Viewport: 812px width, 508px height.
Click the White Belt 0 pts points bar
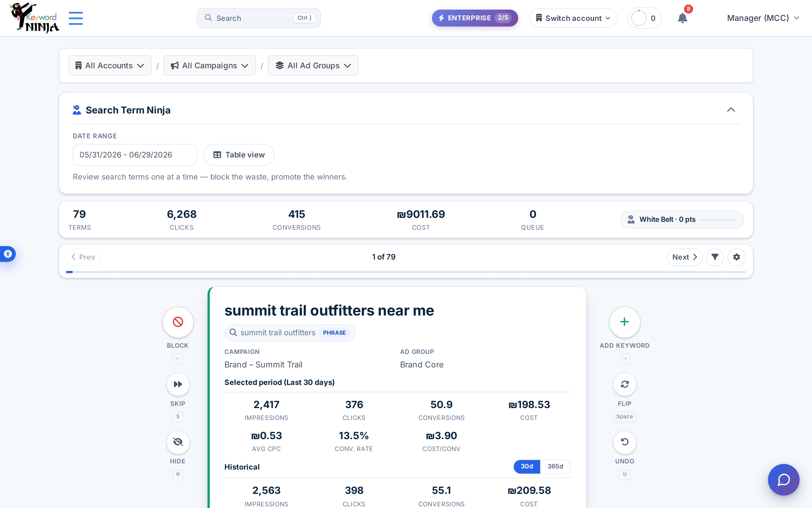pos(718,220)
